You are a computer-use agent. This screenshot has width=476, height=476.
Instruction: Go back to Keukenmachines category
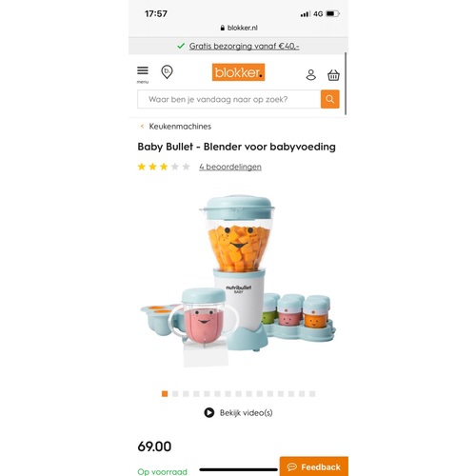tap(180, 127)
